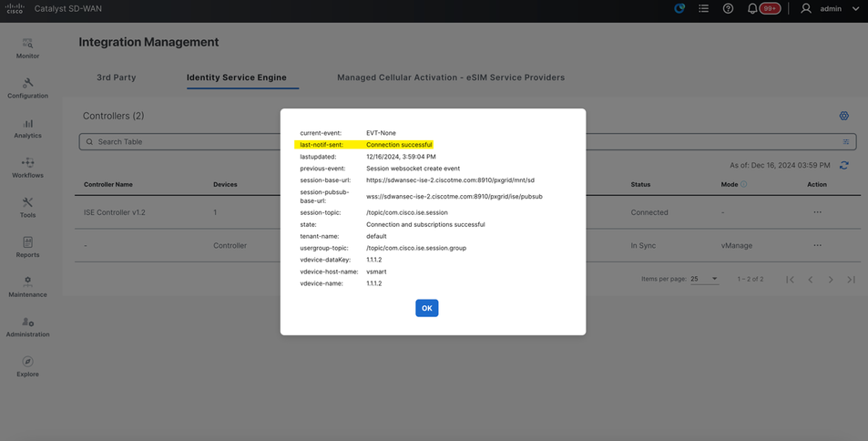
Task: Expand the admin account dropdown chevron
Action: point(855,9)
